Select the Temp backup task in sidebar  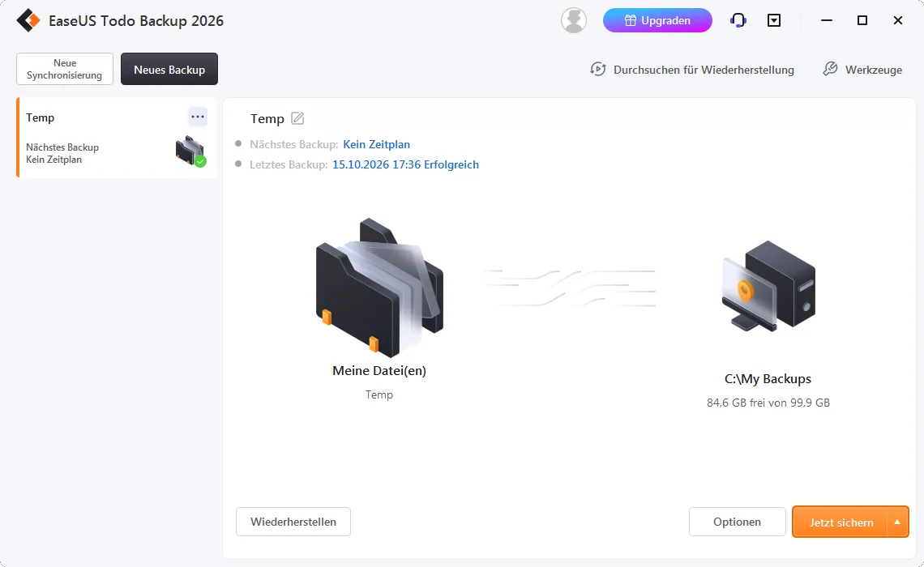pyautogui.click(x=118, y=138)
